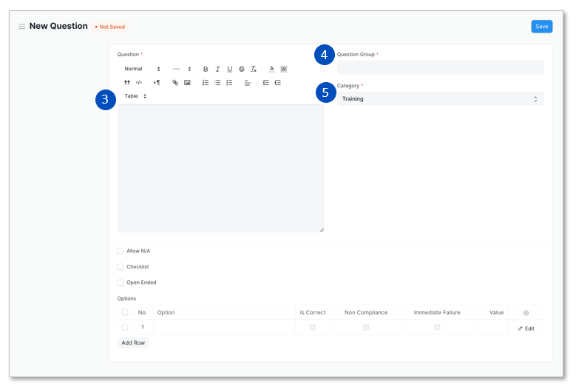Click into the Question Group field

point(440,67)
